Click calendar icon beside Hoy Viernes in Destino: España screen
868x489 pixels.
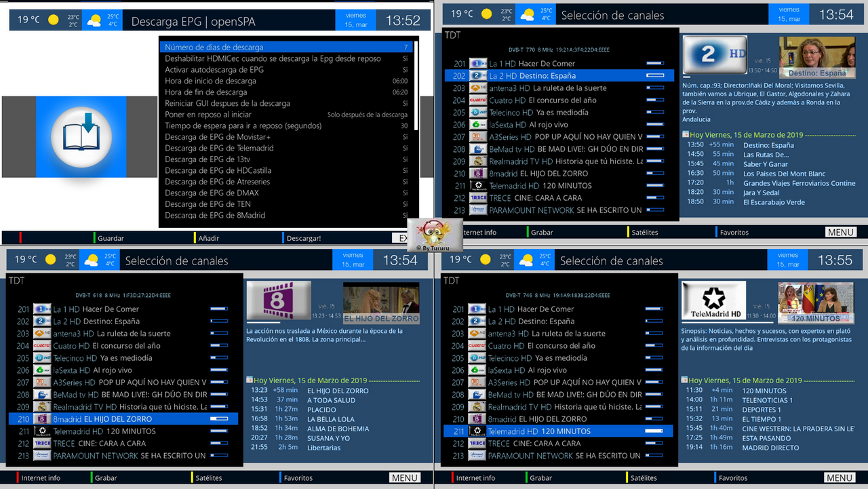click(x=686, y=134)
